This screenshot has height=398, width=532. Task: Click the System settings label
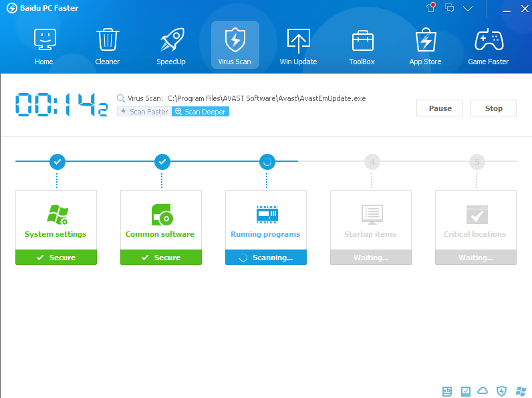pyautogui.click(x=55, y=234)
